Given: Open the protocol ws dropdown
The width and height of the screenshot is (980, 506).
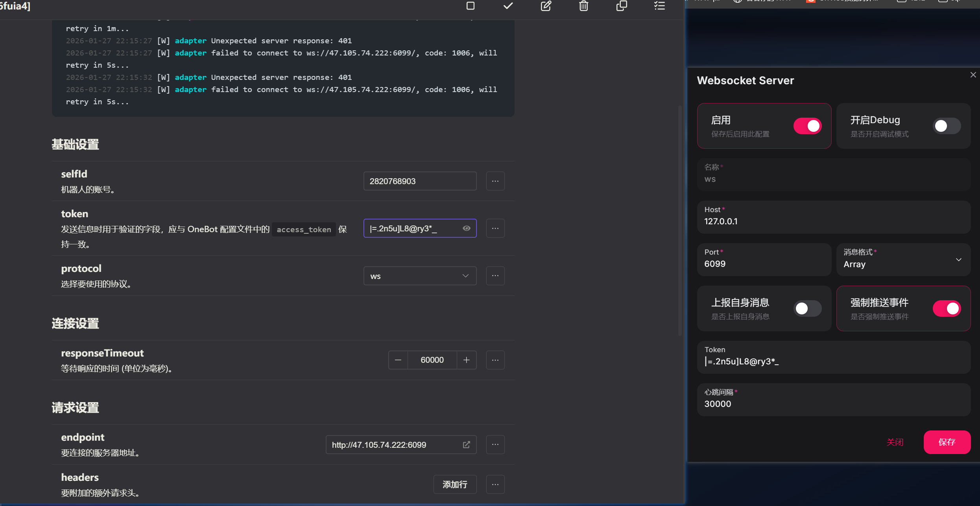Looking at the screenshot, I should [420, 276].
